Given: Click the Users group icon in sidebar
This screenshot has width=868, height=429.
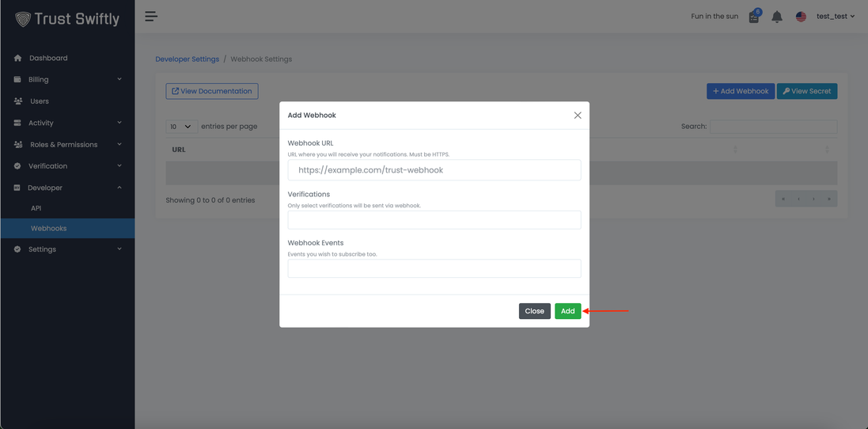Looking at the screenshot, I should point(18,101).
